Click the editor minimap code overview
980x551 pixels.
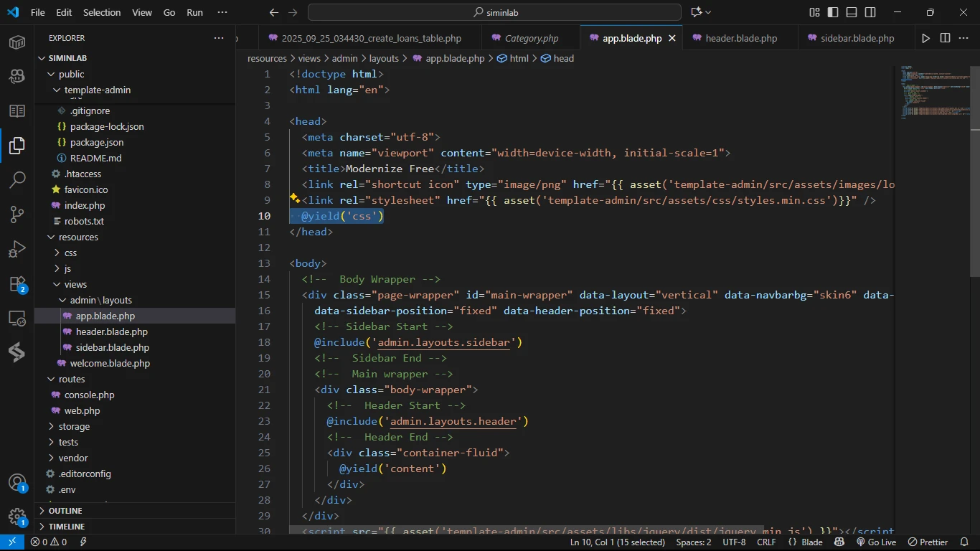(931, 92)
